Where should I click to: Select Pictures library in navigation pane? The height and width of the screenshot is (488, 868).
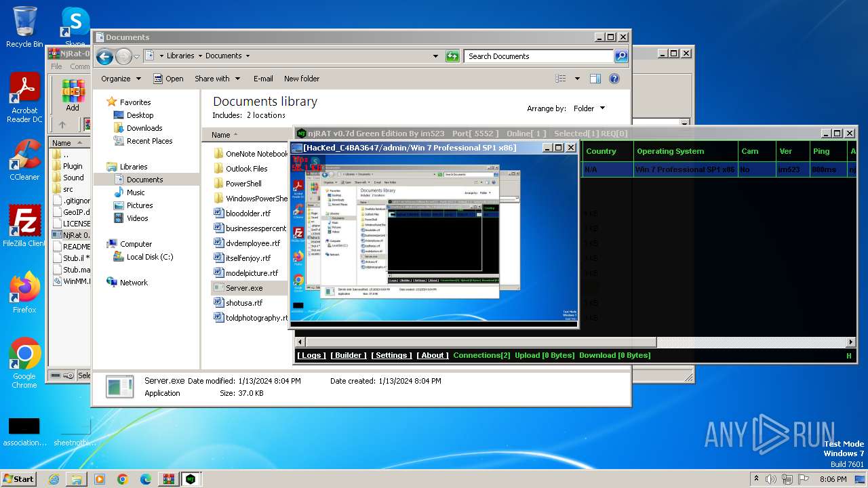pos(140,205)
